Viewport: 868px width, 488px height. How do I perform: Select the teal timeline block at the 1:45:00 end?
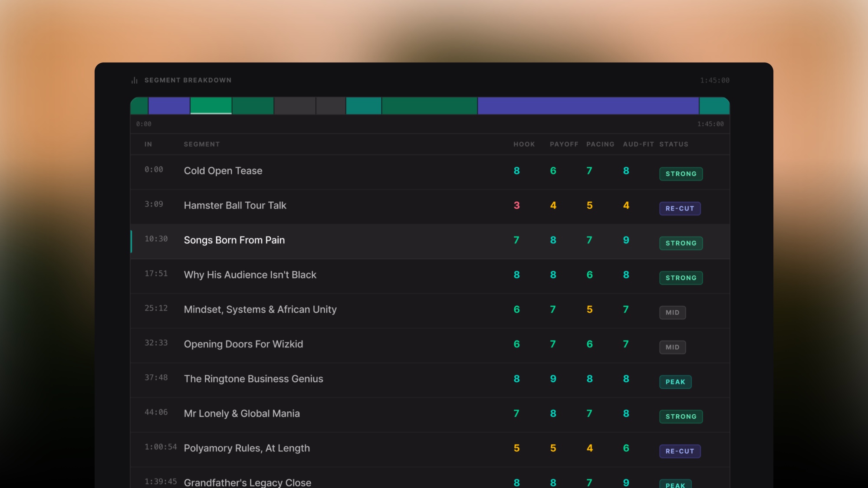click(714, 106)
